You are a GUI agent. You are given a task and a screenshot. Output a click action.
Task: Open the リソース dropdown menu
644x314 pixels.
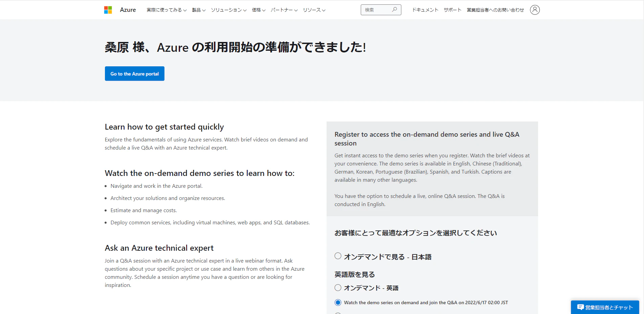(314, 10)
